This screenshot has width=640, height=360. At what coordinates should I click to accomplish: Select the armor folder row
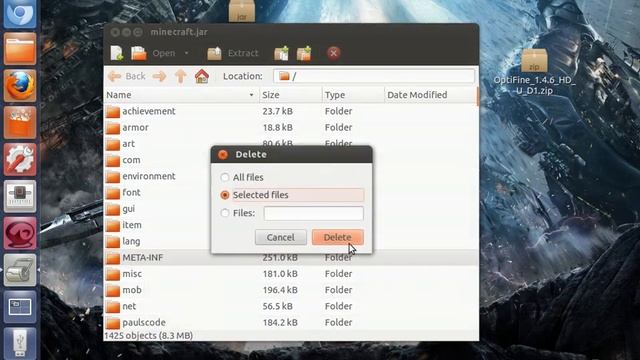pyautogui.click(x=291, y=127)
